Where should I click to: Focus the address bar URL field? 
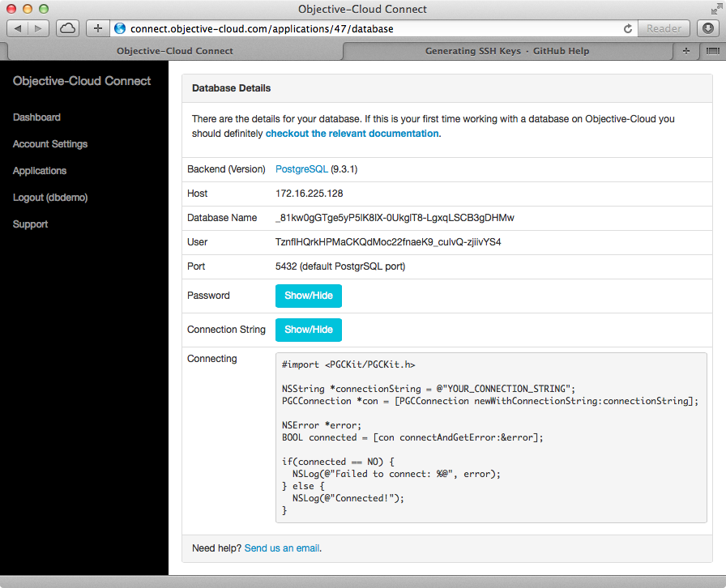[x=374, y=28]
